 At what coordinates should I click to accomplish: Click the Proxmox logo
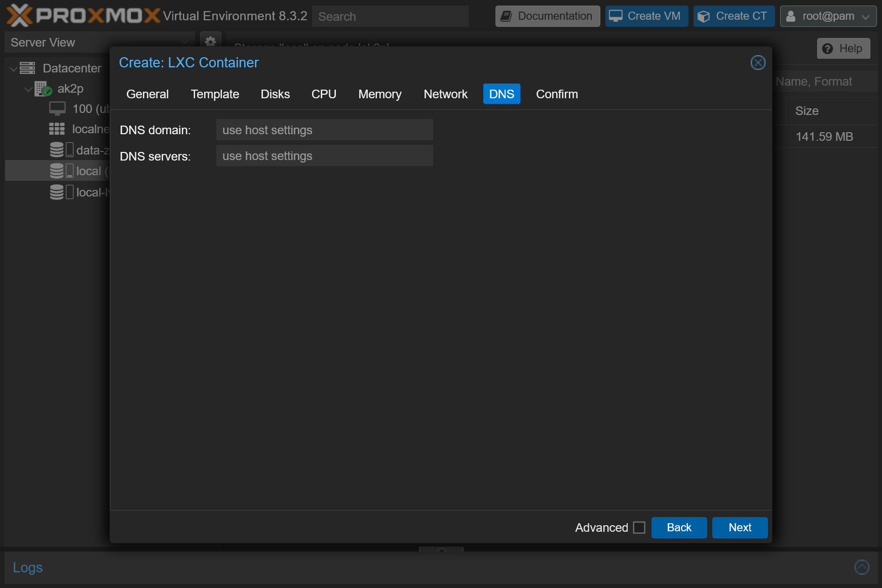[83, 16]
